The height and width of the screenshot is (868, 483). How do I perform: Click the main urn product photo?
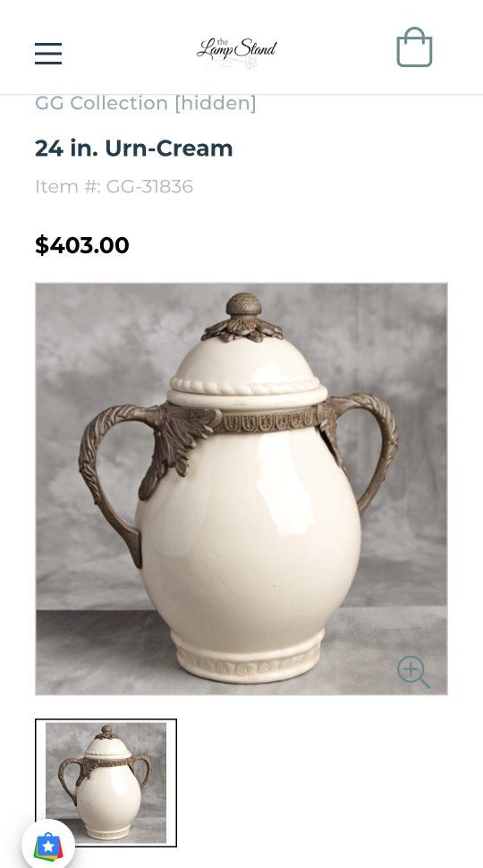coord(241,489)
